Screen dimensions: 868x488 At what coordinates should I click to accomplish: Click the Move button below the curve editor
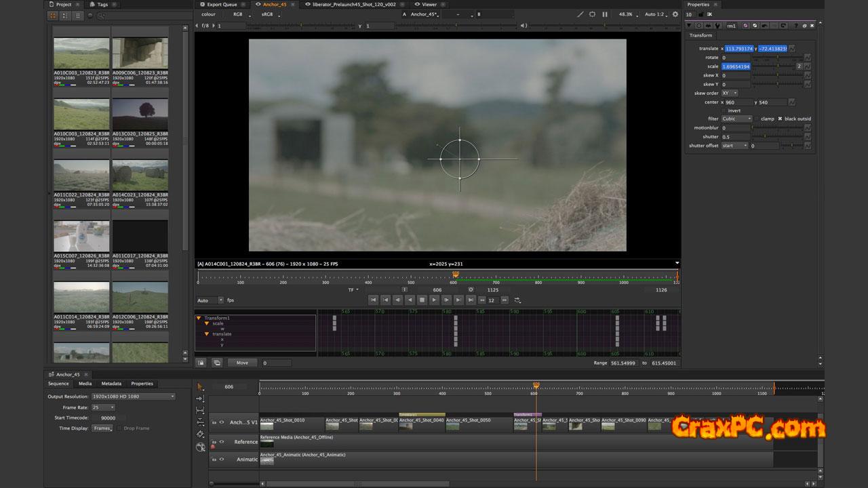(x=242, y=363)
